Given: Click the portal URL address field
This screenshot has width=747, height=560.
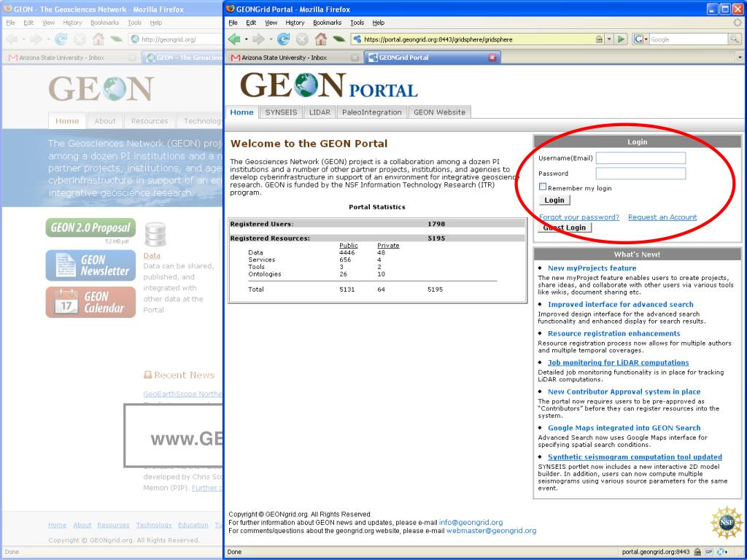Looking at the screenshot, I should point(478,39).
